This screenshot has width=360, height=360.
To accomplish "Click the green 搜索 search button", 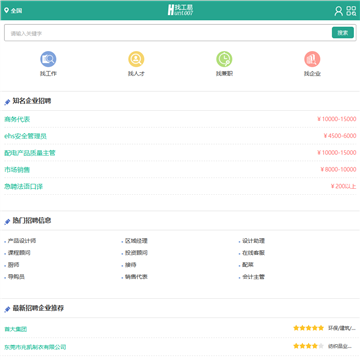I will click(x=343, y=33).
